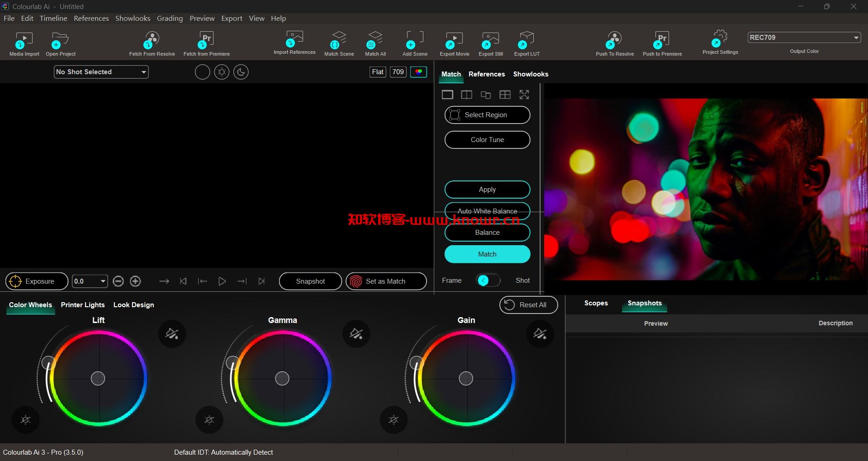Click the Add Scene icon
This screenshot has width=868, height=461.
click(415, 41)
